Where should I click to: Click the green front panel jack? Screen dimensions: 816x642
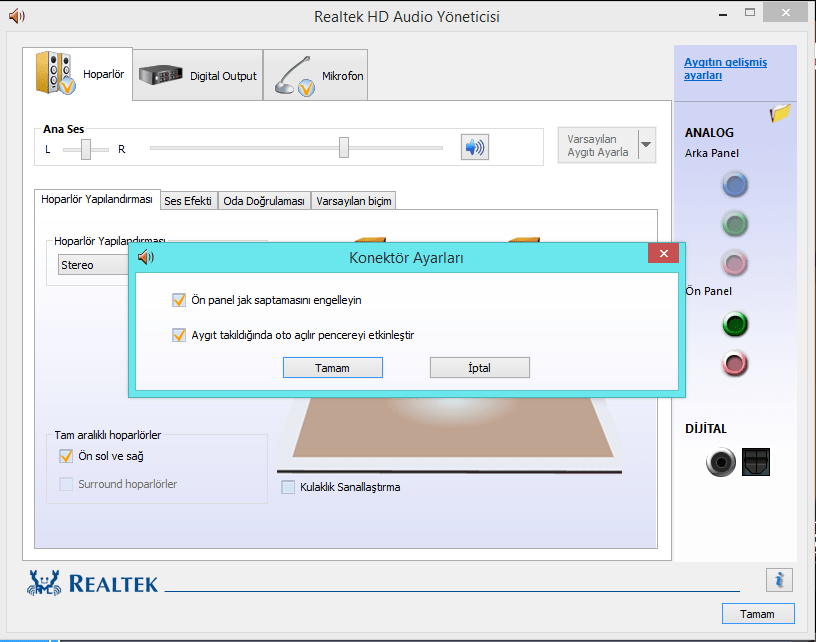click(735, 324)
